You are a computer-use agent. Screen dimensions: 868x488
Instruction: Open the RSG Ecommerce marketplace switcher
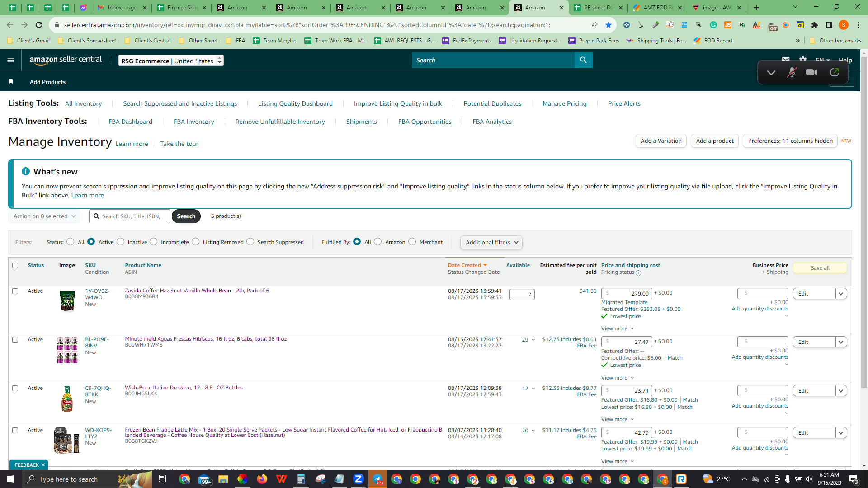(x=171, y=61)
